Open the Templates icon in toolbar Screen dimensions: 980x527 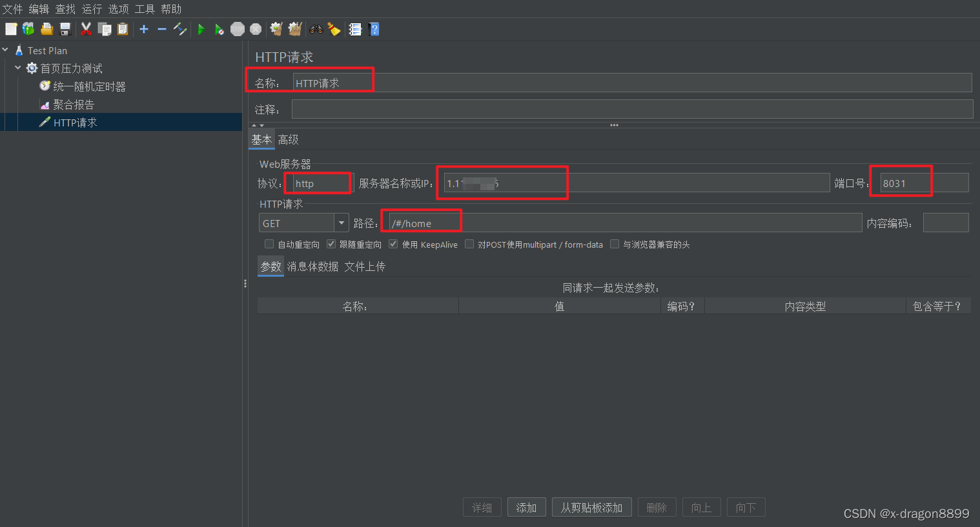click(x=28, y=29)
